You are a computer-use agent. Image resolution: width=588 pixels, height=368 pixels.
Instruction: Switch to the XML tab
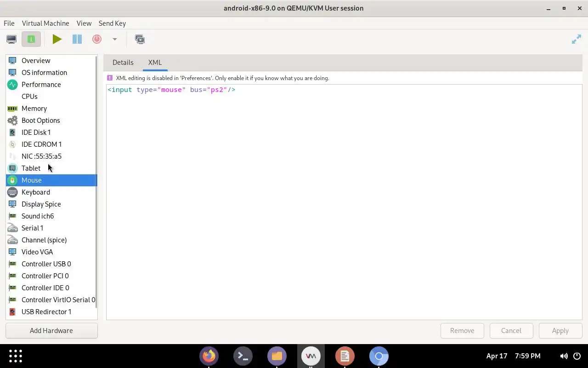point(155,62)
